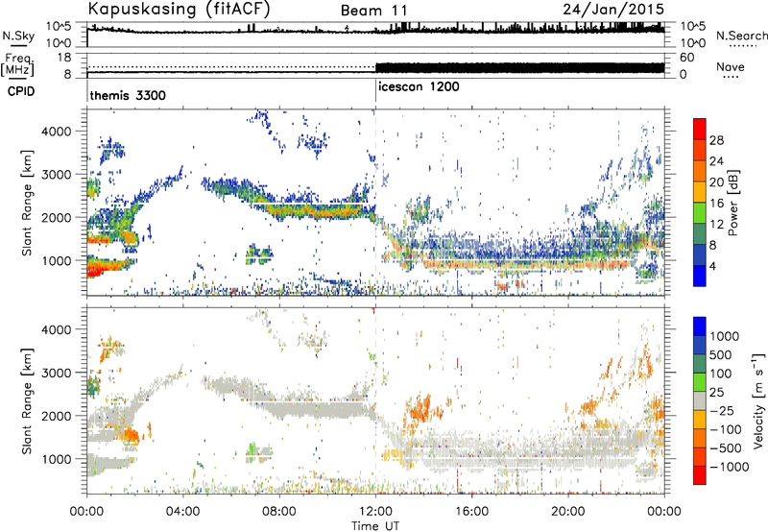Viewport: 768px width, 532px height.
Task: Click the date "24/Jan/2015"
Action: (x=613, y=10)
